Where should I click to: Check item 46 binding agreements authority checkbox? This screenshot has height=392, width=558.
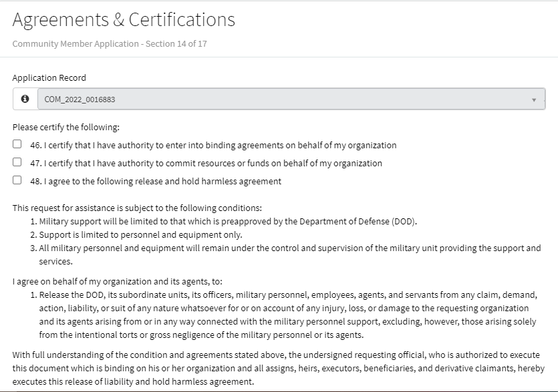coord(17,144)
